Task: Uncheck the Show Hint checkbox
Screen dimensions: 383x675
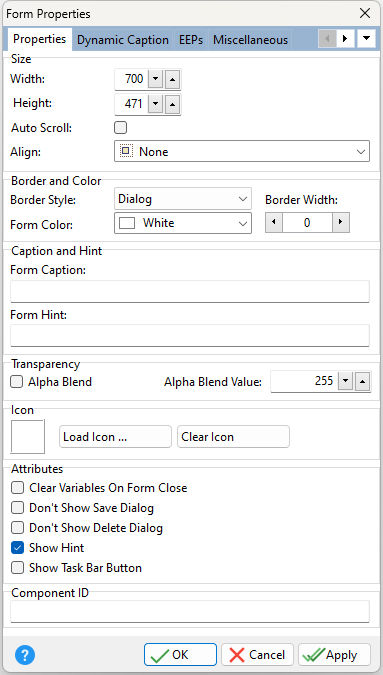Action: coord(17,548)
